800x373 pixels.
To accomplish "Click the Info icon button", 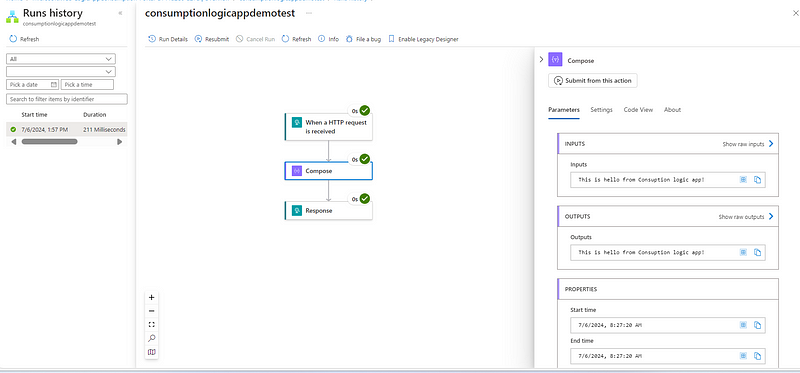I will (321, 39).
